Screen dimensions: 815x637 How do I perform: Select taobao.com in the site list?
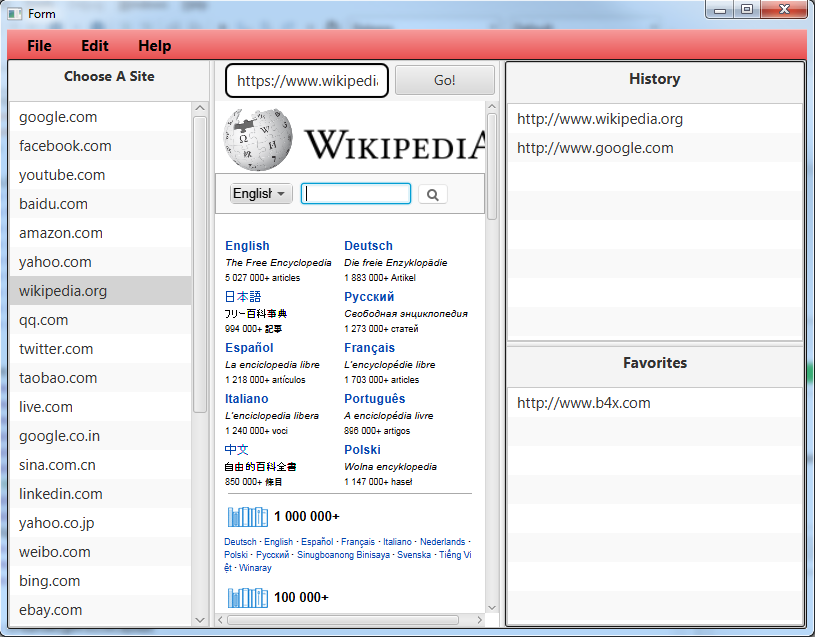coord(100,378)
